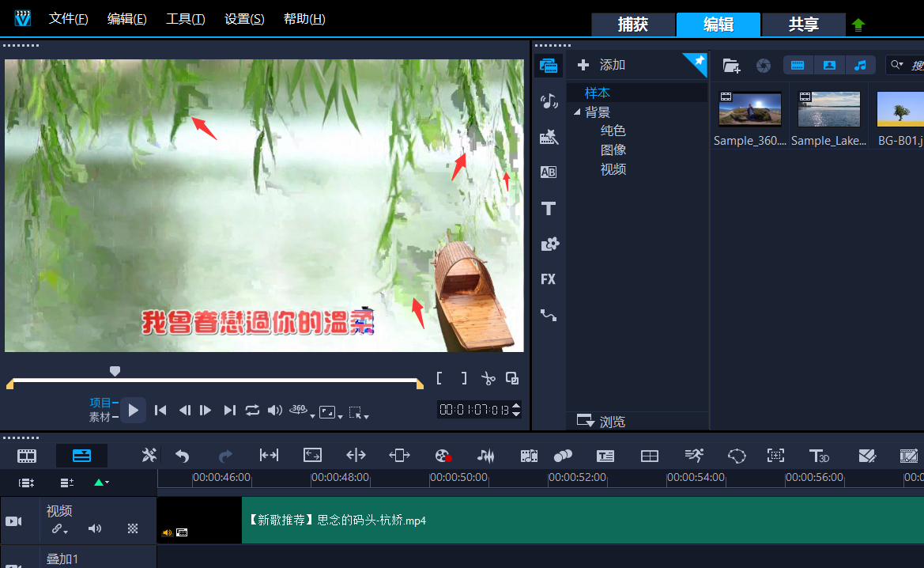Set mark-in with the [ bracket button
This screenshot has height=568, width=924.
tap(439, 378)
